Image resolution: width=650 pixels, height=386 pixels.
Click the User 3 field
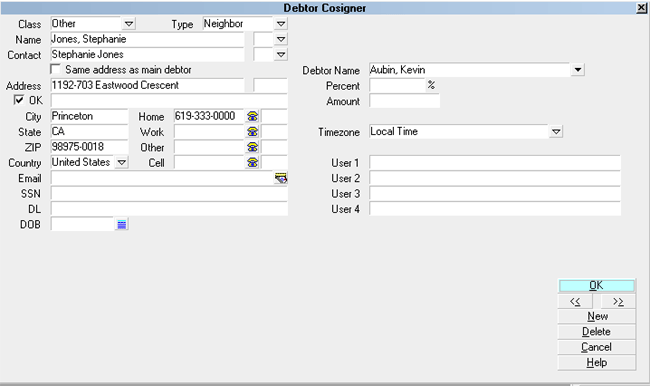(x=495, y=194)
